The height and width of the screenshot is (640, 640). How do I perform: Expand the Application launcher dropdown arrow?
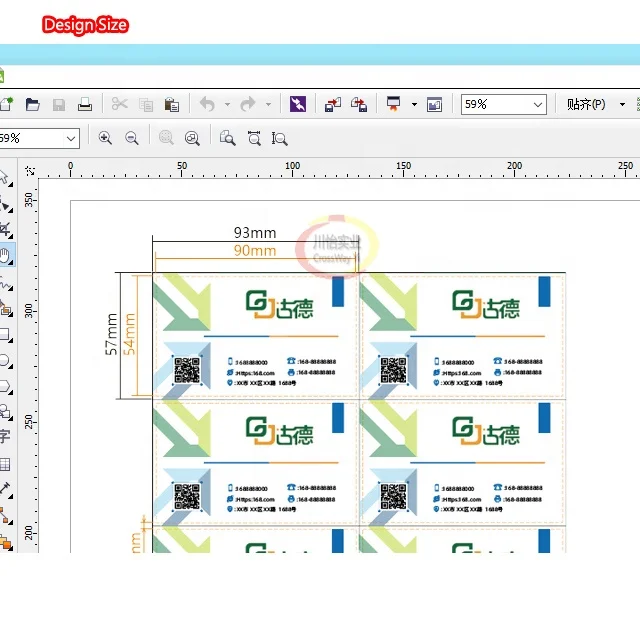[x=414, y=104]
